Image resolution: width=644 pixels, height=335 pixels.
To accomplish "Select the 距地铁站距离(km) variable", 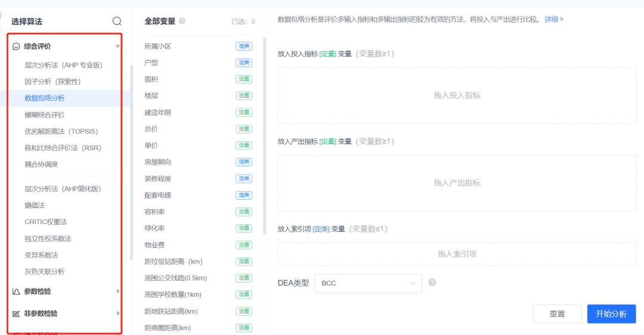I will click(x=171, y=311).
